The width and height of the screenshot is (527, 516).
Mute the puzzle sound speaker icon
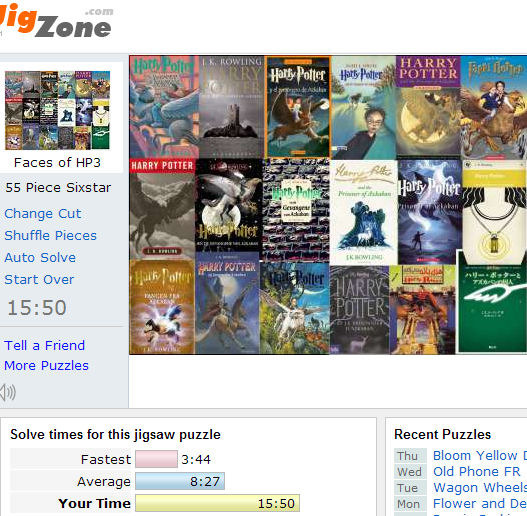point(7,392)
